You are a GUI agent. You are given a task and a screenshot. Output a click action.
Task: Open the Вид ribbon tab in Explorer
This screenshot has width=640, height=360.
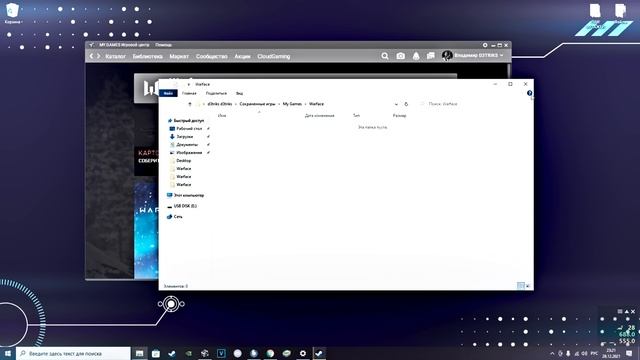(239, 93)
